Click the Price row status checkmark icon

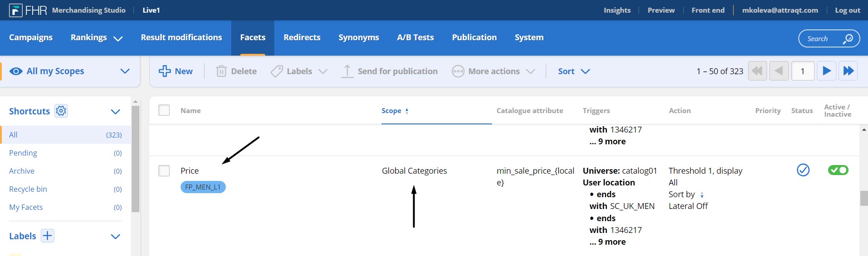point(803,170)
